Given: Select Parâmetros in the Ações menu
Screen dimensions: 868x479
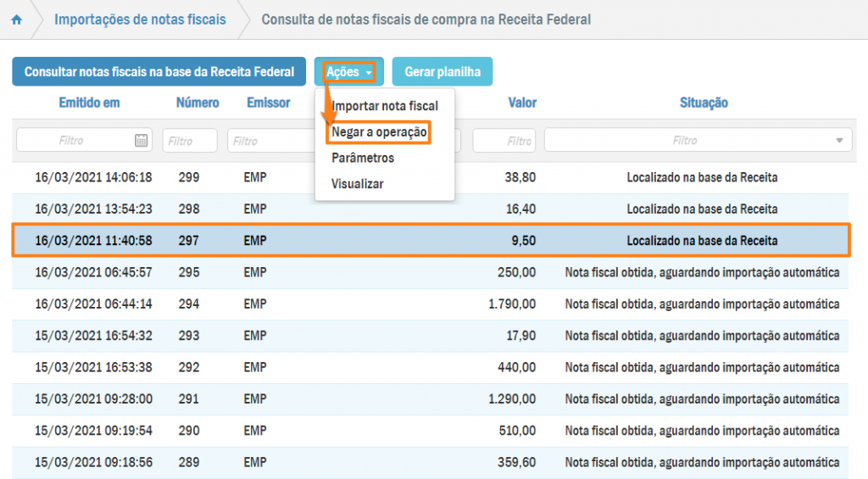Looking at the screenshot, I should [363, 158].
